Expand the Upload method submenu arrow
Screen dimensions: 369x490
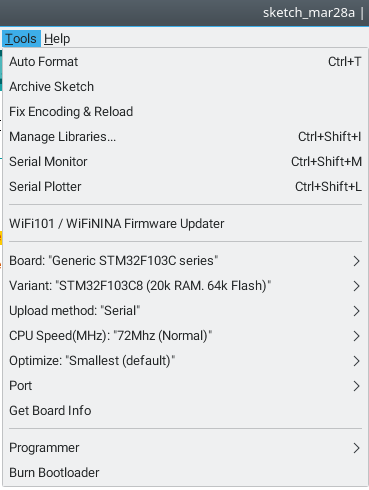pyautogui.click(x=356, y=311)
